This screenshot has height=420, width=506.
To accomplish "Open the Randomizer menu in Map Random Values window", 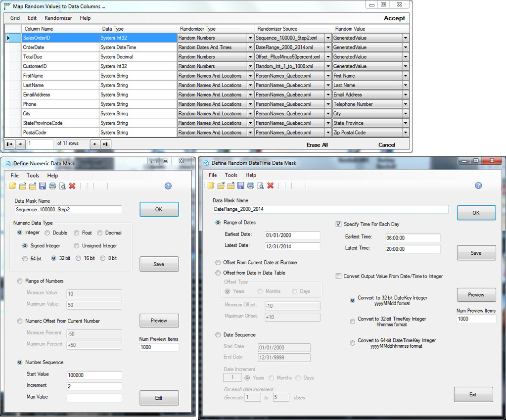I will click(x=58, y=18).
